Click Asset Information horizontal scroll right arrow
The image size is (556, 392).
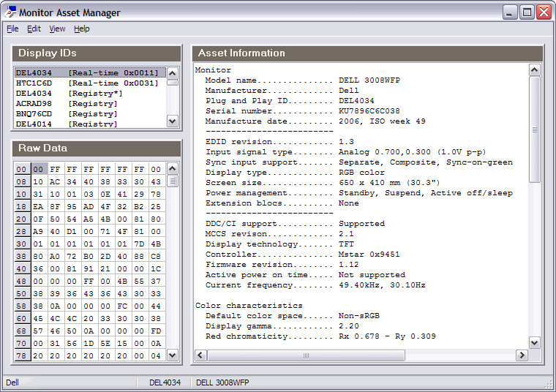click(522, 355)
